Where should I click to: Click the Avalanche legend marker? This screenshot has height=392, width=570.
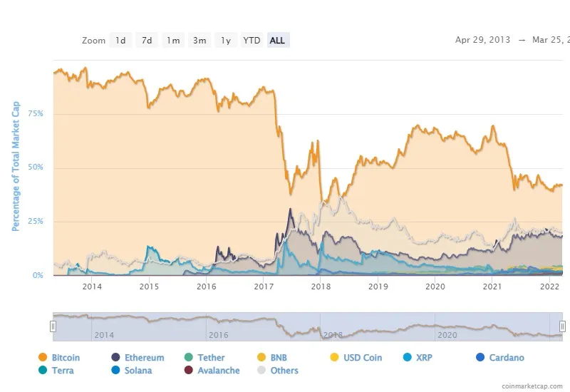pos(189,371)
